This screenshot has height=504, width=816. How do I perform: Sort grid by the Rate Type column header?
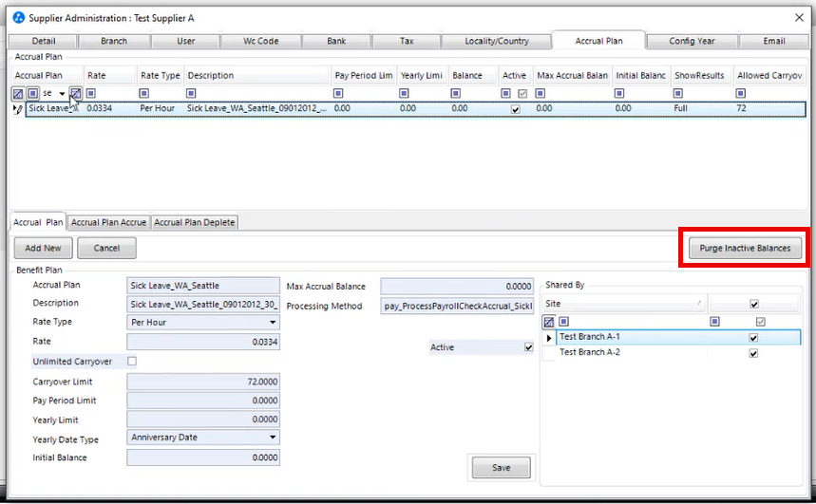[160, 75]
